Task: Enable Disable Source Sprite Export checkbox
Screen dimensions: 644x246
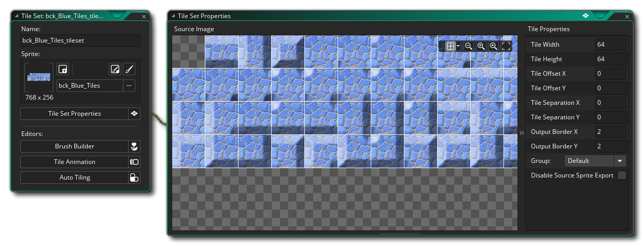Action: click(x=622, y=175)
